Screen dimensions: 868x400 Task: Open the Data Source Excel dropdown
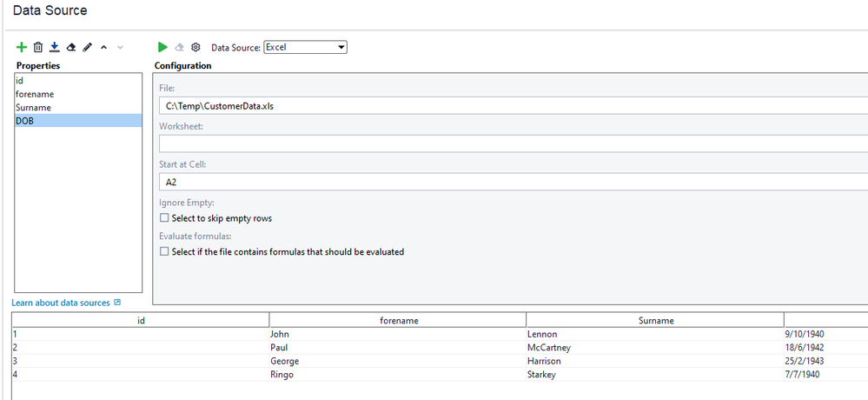pyautogui.click(x=305, y=47)
